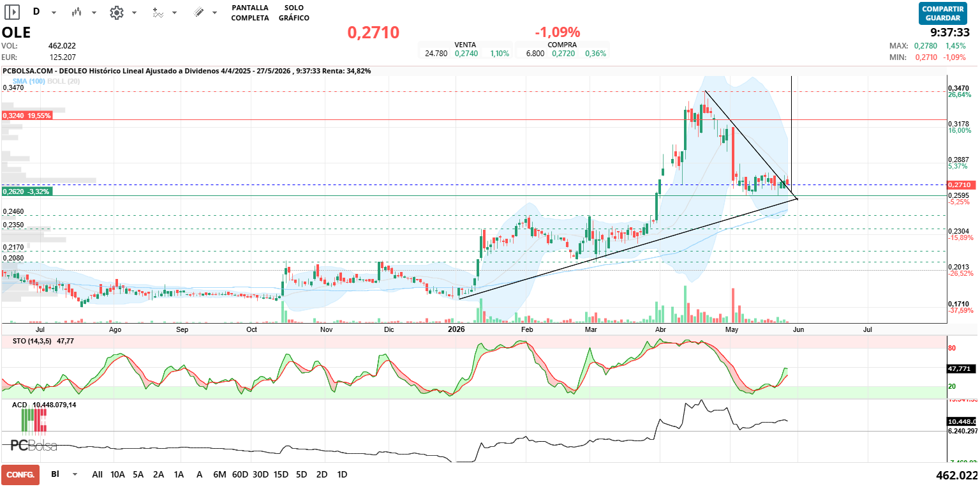The width and height of the screenshot is (980, 489).
Task: Click the MIN value 0,2710
Action: (926, 57)
